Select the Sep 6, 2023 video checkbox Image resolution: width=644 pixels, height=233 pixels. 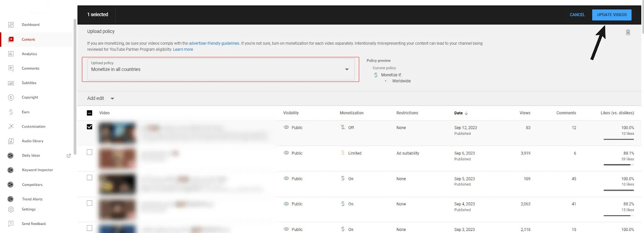click(x=89, y=152)
